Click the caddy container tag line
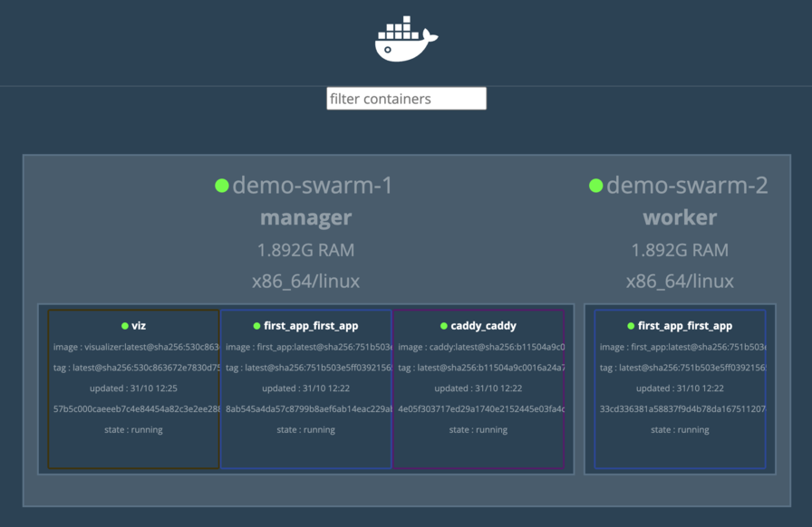Screen dimensions: 812x527 (x=478, y=368)
